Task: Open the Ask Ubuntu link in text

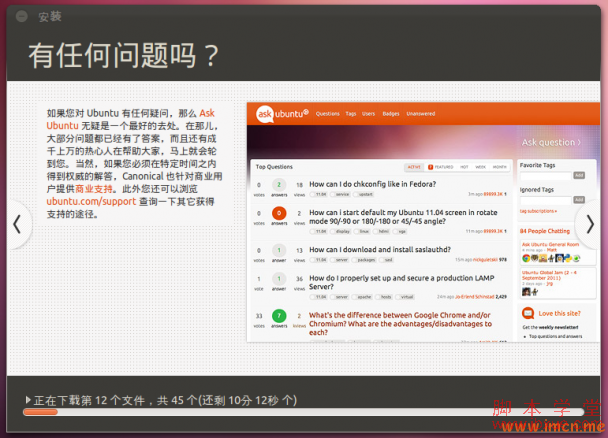Action: pyautogui.click(x=207, y=113)
